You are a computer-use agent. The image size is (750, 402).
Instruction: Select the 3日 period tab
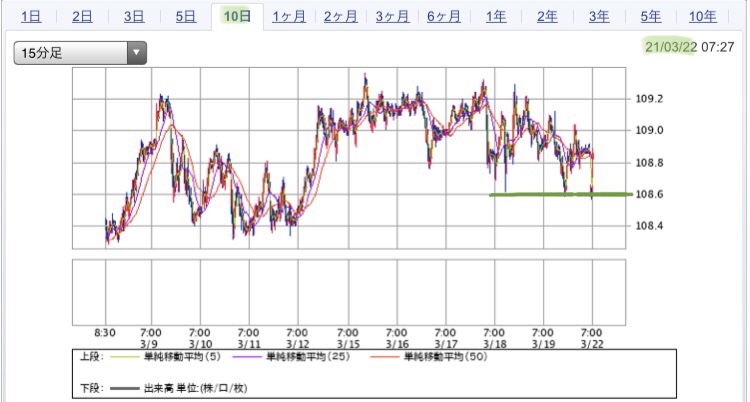[134, 17]
